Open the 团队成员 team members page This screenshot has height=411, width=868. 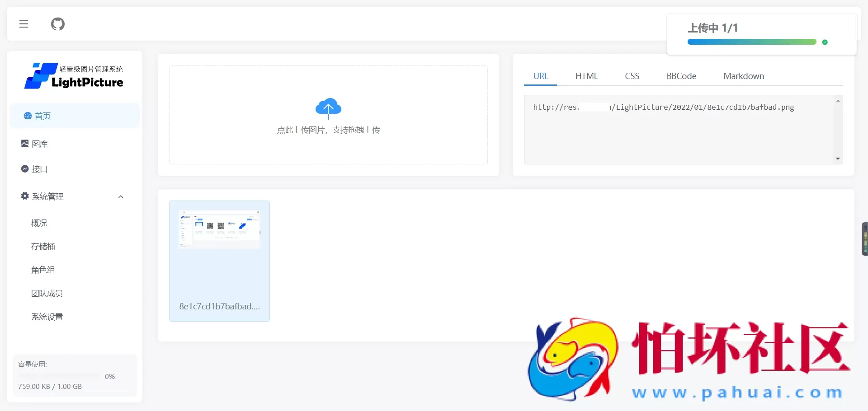47,293
